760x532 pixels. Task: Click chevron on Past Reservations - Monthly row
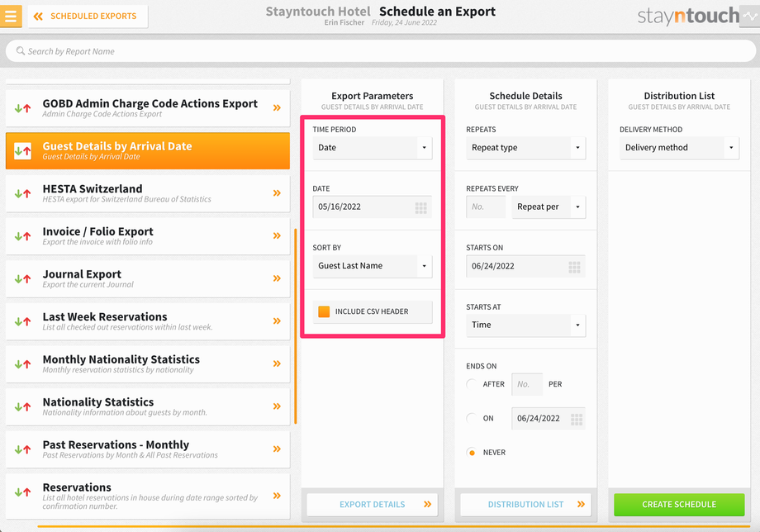tap(277, 449)
